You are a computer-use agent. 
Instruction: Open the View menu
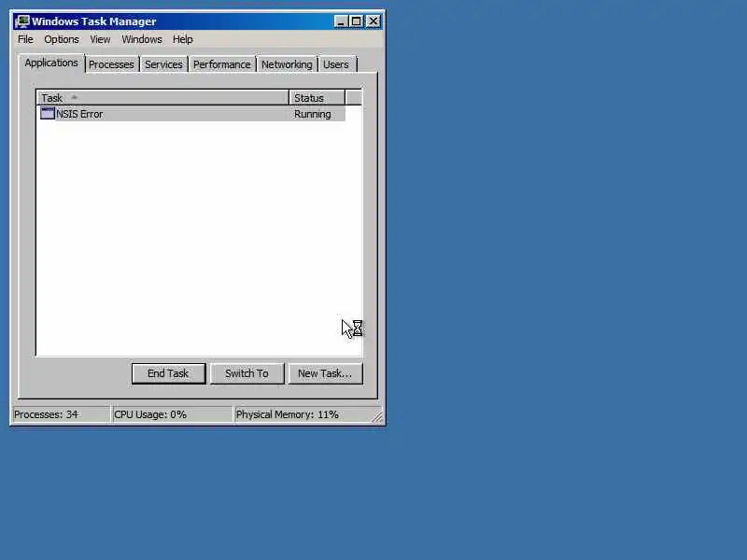tap(100, 39)
